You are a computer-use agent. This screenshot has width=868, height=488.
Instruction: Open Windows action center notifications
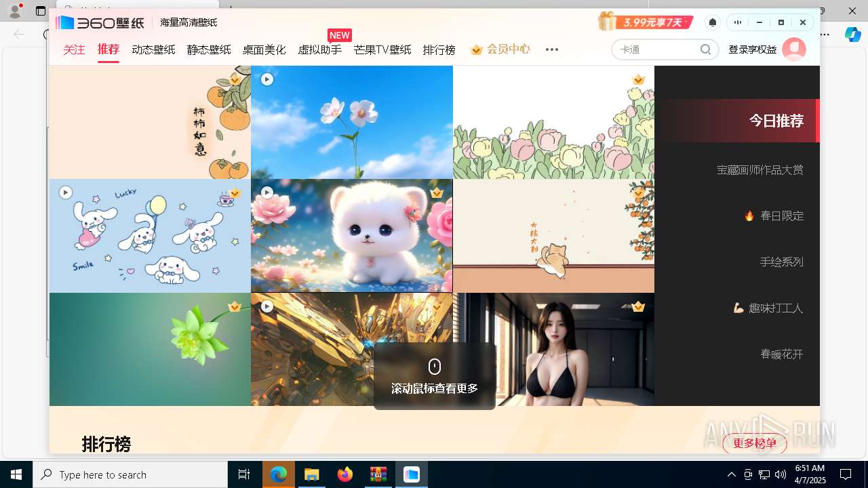tap(846, 474)
